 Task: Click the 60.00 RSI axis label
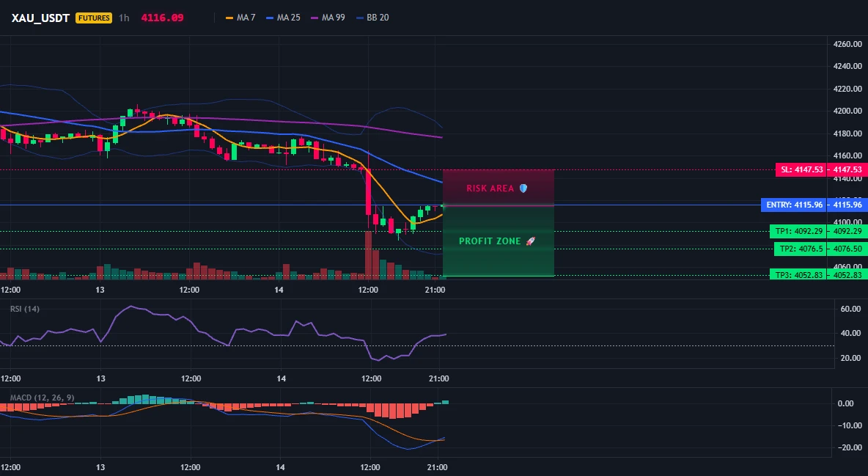pos(850,309)
